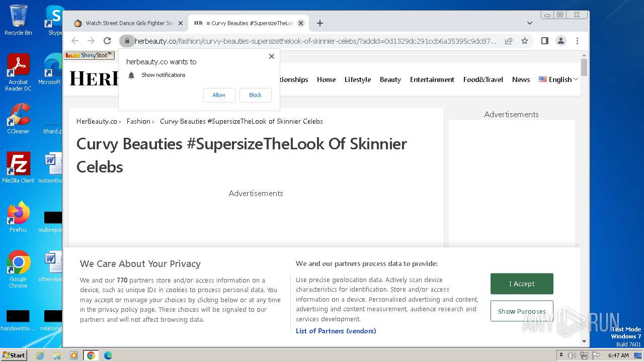The image size is (644, 362).
Task: Open File Explorer from the taskbar
Action: (x=57, y=355)
